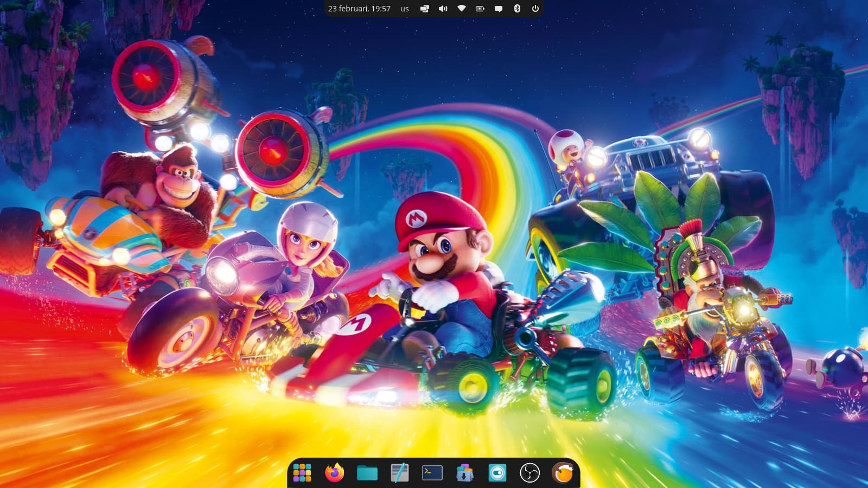The width and height of the screenshot is (868, 488).
Task: Open the software installer box icon
Action: [465, 473]
